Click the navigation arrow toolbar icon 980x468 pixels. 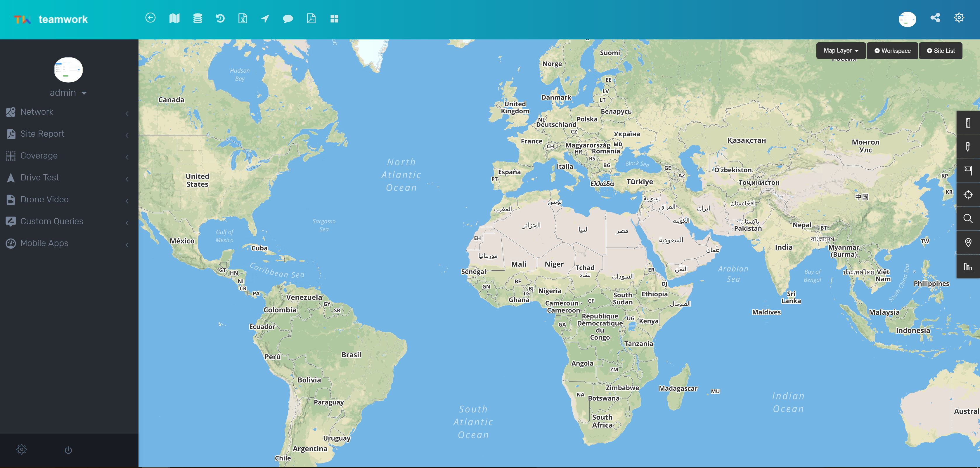click(x=265, y=19)
